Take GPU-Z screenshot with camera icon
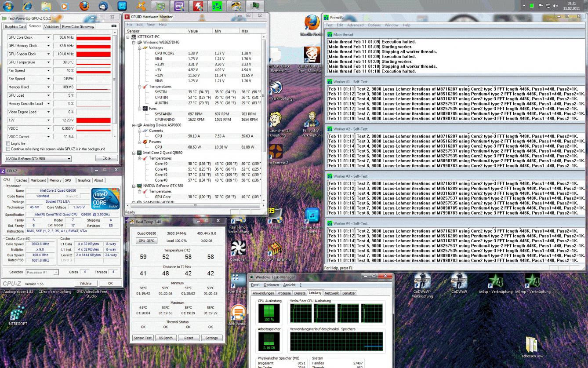Viewport: 588px width, 368px height. (x=114, y=26)
